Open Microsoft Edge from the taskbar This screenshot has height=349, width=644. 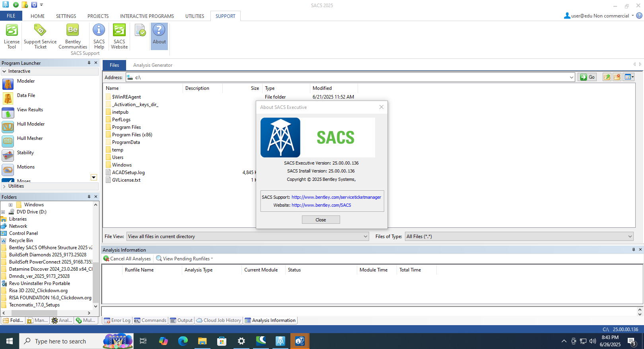pyautogui.click(x=183, y=341)
